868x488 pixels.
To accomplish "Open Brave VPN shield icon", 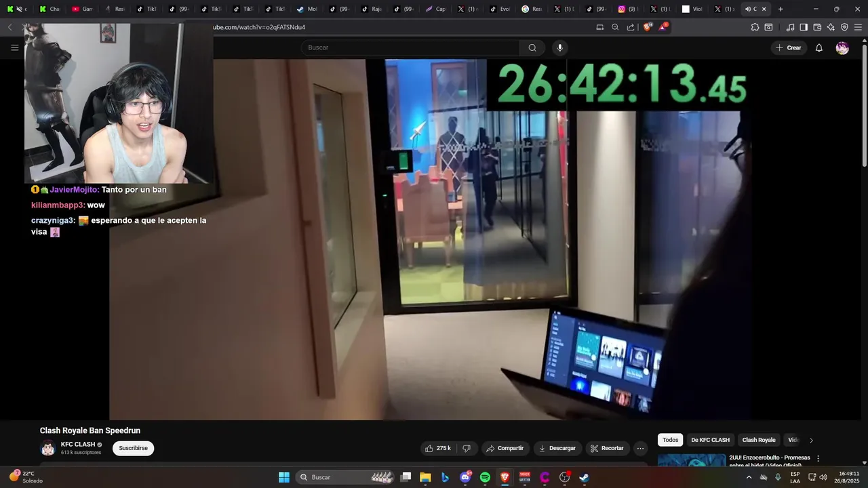I will coord(844,27).
